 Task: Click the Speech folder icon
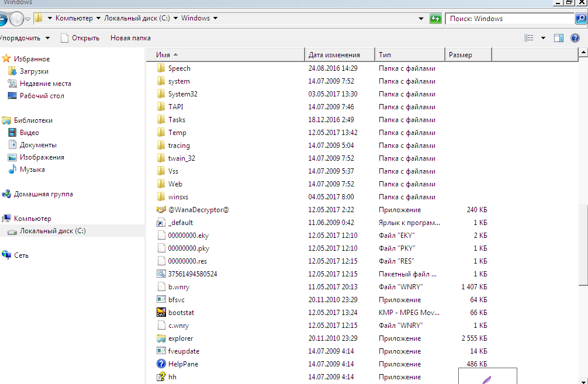(161, 68)
